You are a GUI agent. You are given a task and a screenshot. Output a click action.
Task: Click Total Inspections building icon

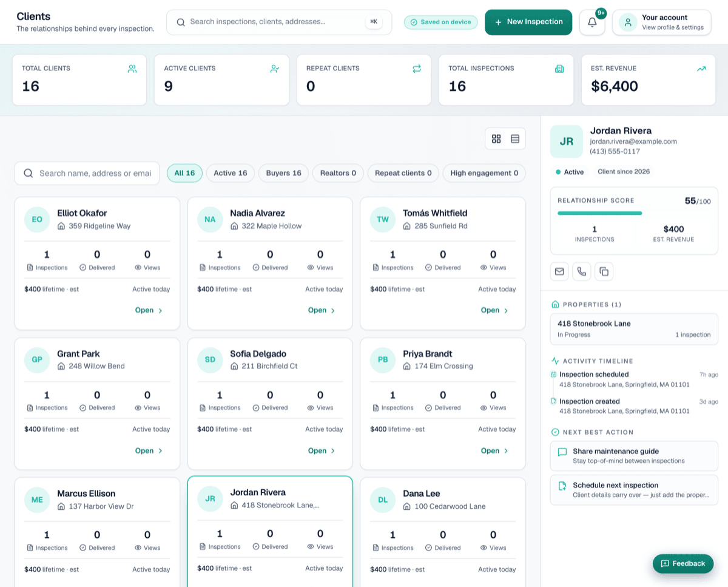(559, 69)
